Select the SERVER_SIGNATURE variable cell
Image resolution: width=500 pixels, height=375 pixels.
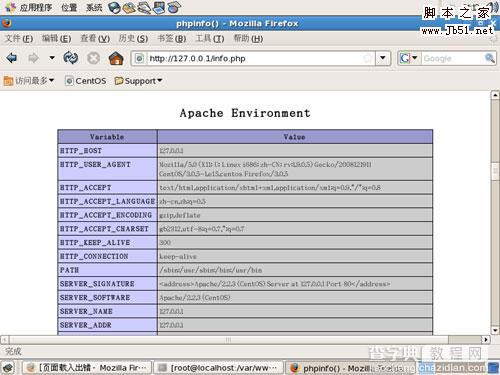click(107, 284)
